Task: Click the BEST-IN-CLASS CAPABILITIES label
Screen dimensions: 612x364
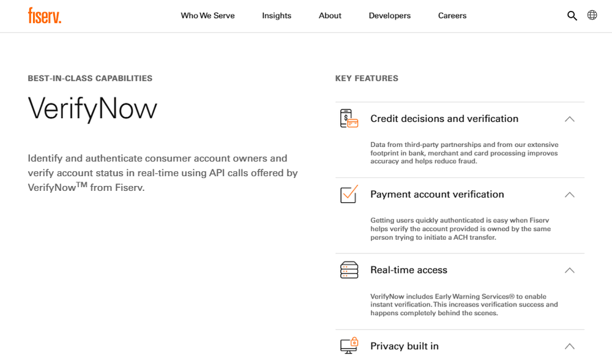Action: tap(90, 78)
